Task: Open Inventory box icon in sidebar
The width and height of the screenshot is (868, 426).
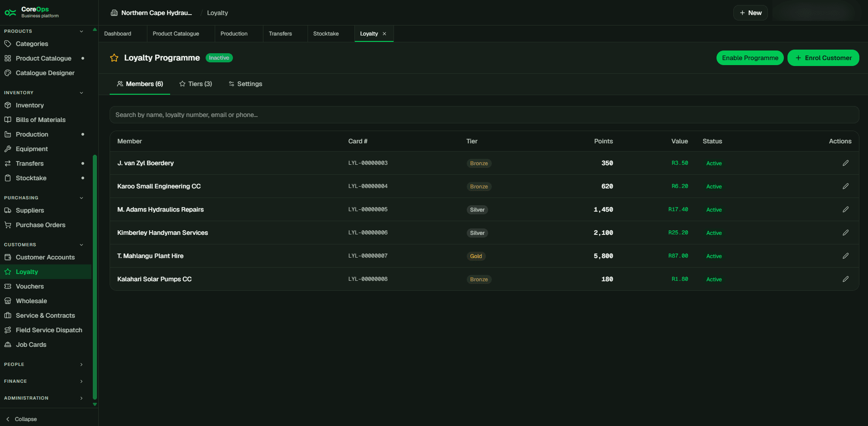Action: tap(8, 105)
